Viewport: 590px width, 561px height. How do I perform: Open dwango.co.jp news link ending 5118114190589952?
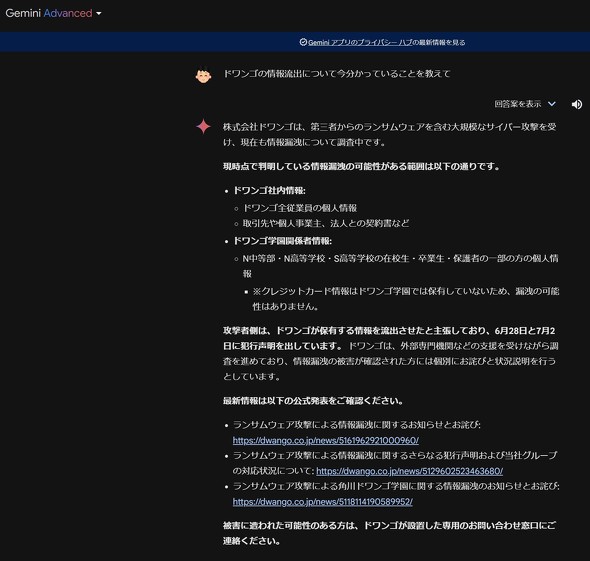(322, 502)
